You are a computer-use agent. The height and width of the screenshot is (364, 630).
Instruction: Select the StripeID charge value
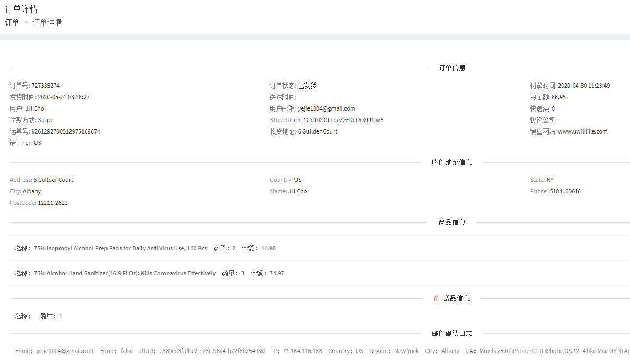point(338,120)
